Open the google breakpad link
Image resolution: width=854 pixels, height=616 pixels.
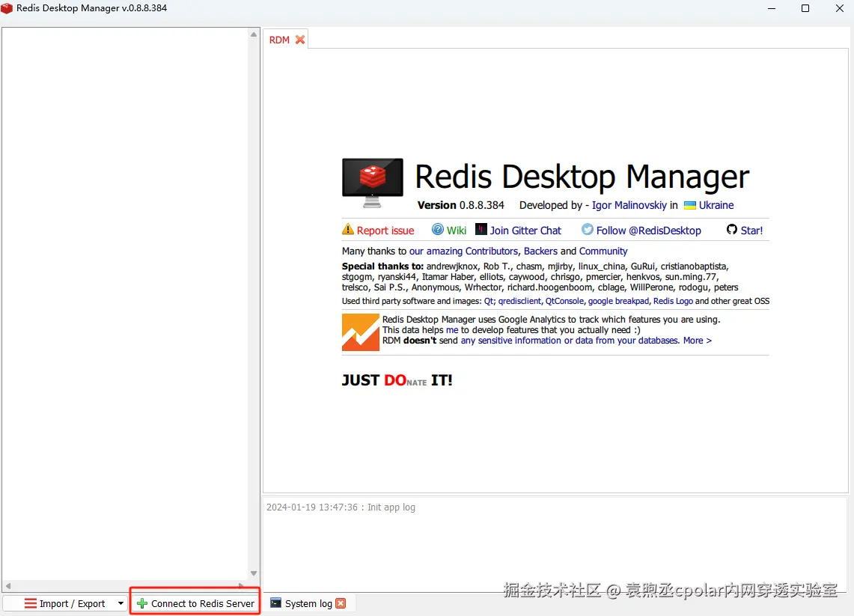[x=618, y=301]
